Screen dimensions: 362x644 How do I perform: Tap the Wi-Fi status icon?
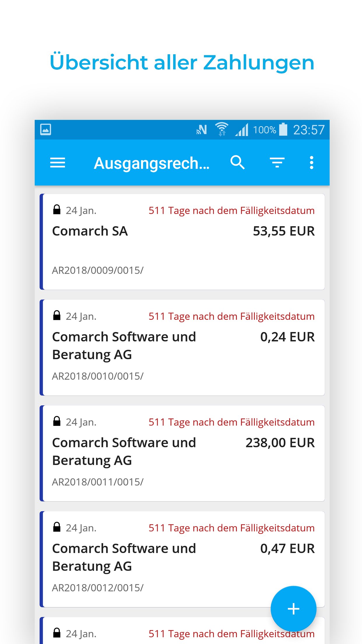tap(222, 129)
